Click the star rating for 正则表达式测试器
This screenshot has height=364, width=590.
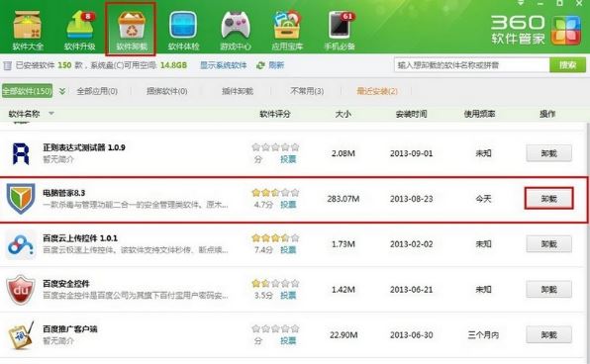pos(275,147)
